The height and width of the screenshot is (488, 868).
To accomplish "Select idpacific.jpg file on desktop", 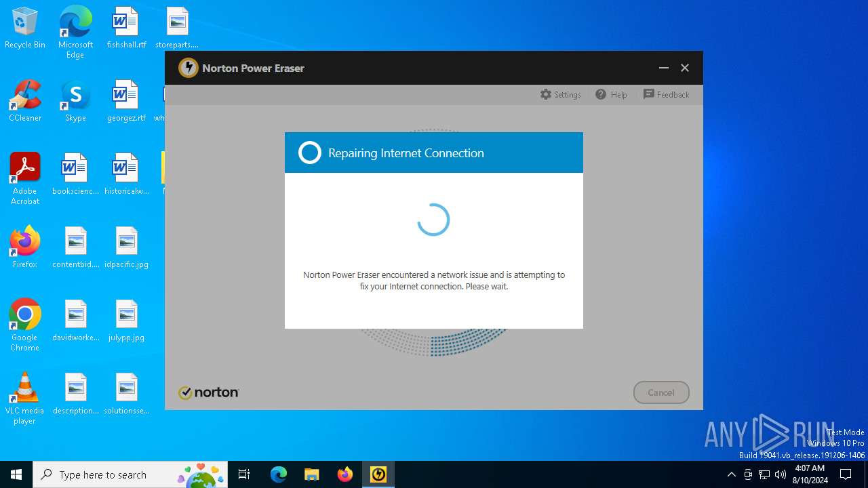I will coord(126,247).
